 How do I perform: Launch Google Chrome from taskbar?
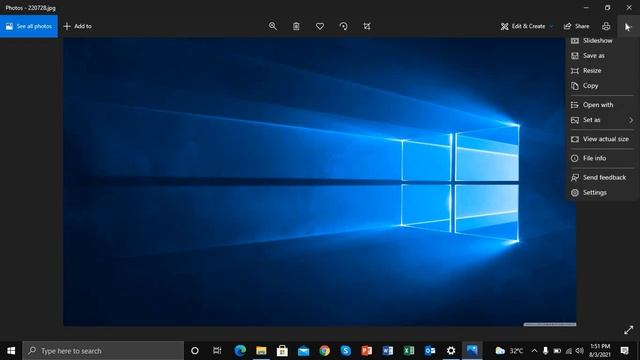point(324,351)
